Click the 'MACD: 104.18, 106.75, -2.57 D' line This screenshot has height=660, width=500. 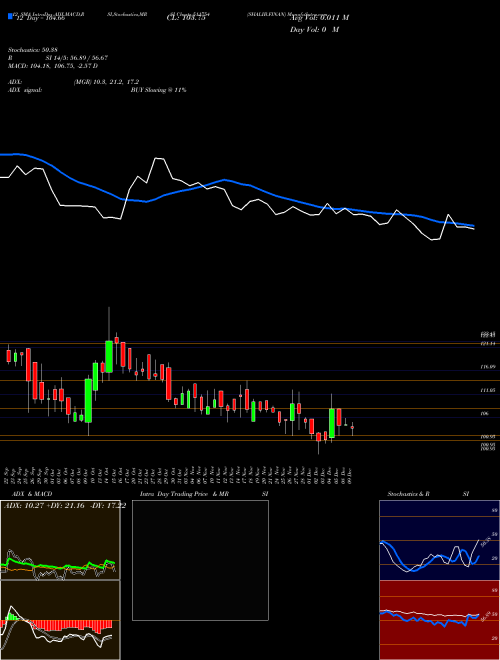click(53, 66)
